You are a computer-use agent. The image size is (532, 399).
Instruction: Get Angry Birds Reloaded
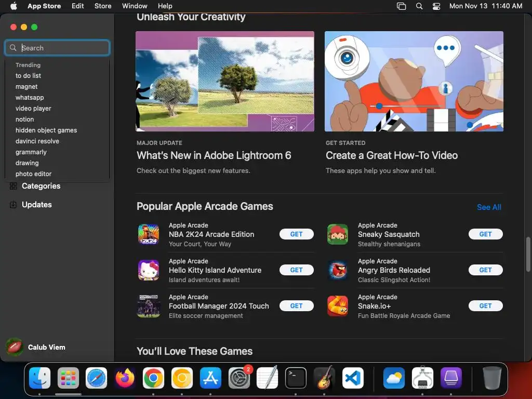(x=485, y=270)
